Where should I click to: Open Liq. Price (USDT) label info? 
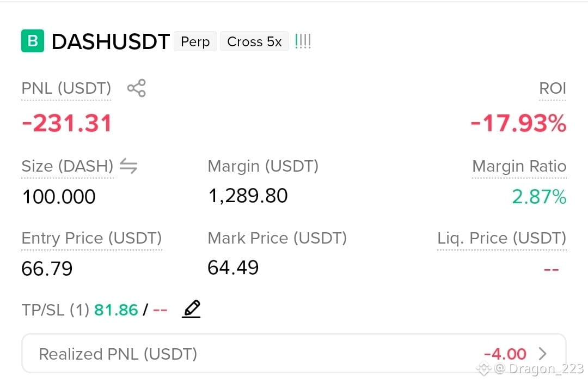[502, 238]
